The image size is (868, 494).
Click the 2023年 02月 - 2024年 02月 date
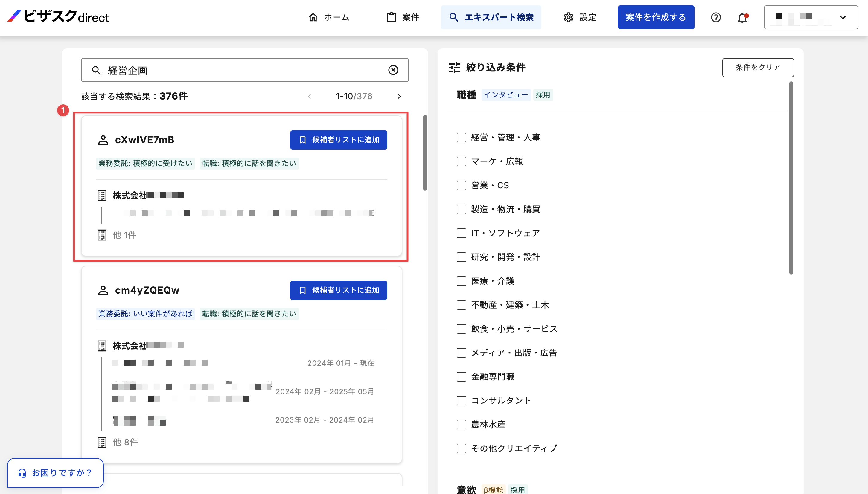[x=325, y=420]
